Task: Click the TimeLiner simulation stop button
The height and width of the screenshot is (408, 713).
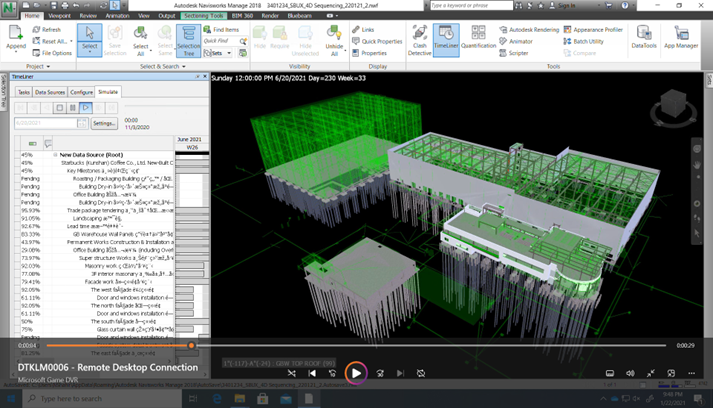Action: pos(60,108)
